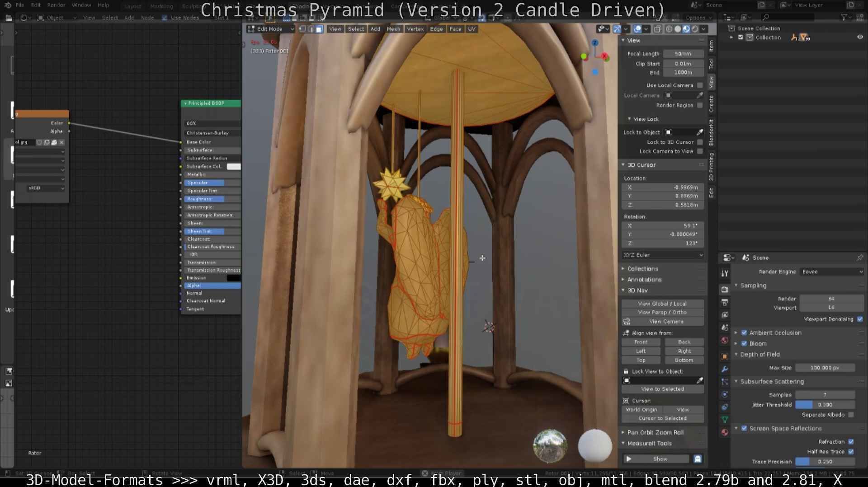
Task: Toggle Bloom checkbox
Action: pyautogui.click(x=744, y=344)
